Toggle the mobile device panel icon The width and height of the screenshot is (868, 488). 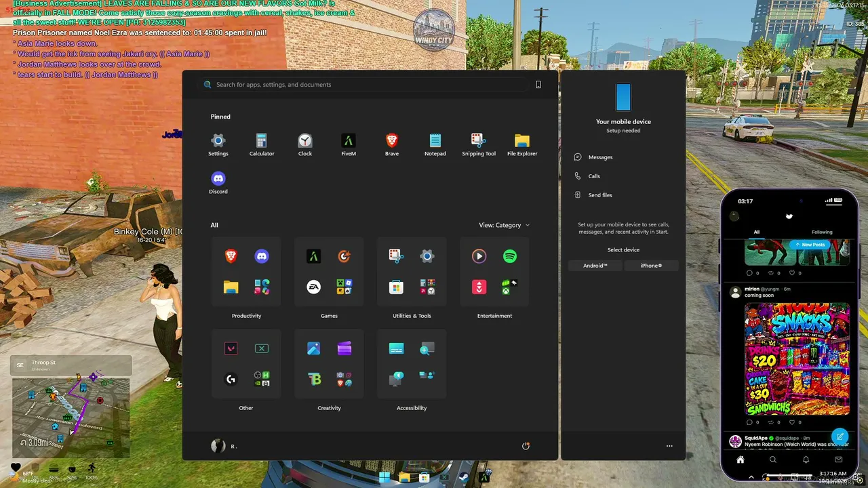tap(538, 85)
